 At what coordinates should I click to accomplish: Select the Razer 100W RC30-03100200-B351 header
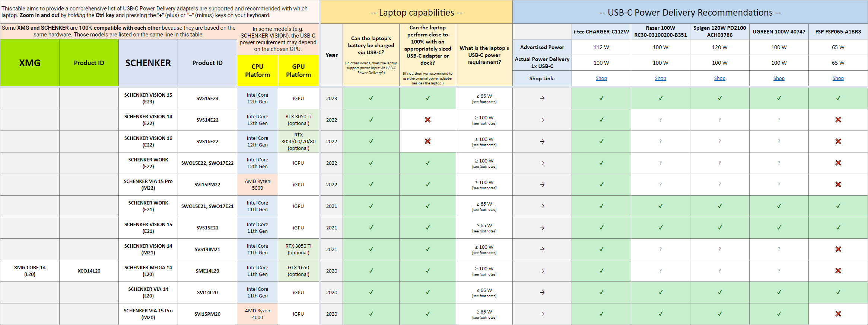click(x=661, y=32)
